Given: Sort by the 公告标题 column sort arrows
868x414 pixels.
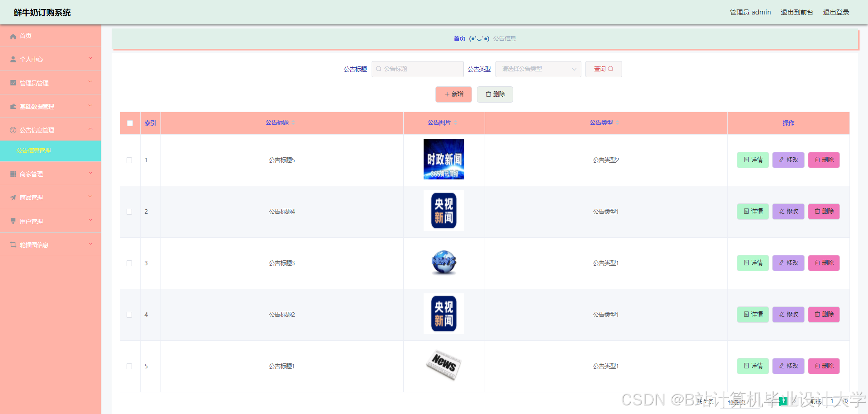Looking at the screenshot, I should coord(293,123).
